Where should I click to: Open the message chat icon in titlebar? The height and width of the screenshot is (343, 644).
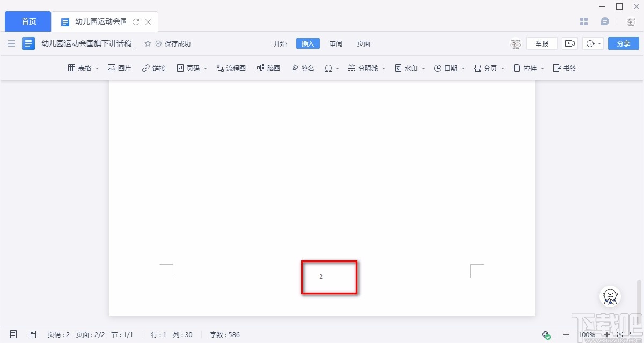[605, 21]
